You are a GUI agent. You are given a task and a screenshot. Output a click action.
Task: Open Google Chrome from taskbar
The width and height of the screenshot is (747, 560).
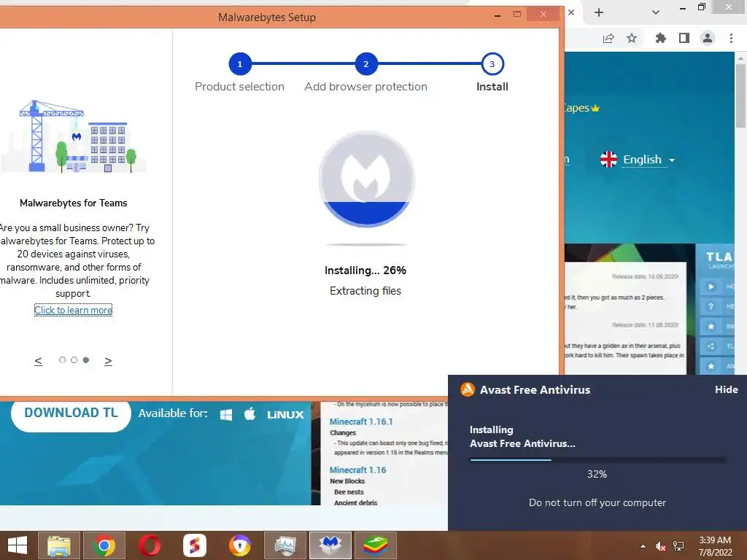(104, 545)
